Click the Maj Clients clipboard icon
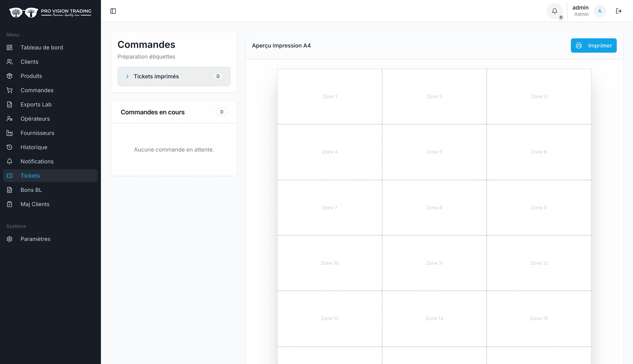 pyautogui.click(x=9, y=204)
